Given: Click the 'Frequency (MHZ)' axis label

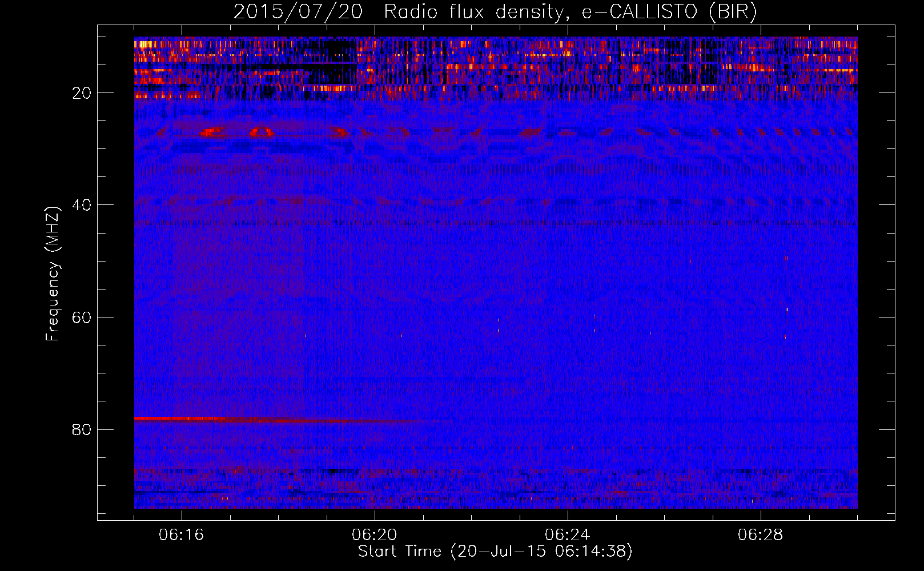Looking at the screenshot, I should point(53,274).
